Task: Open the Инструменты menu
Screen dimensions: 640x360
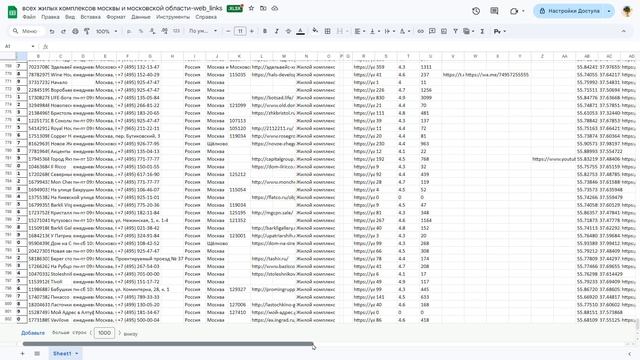Action: click(173, 17)
